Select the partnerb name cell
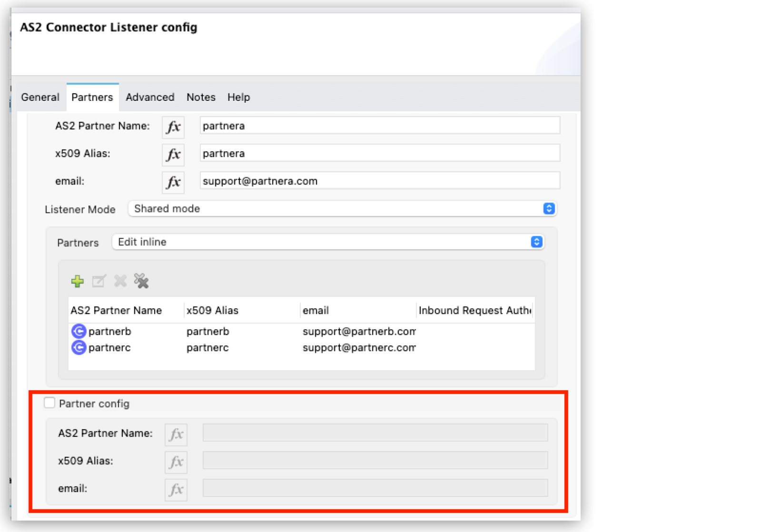770x532 pixels. pyautogui.click(x=110, y=331)
